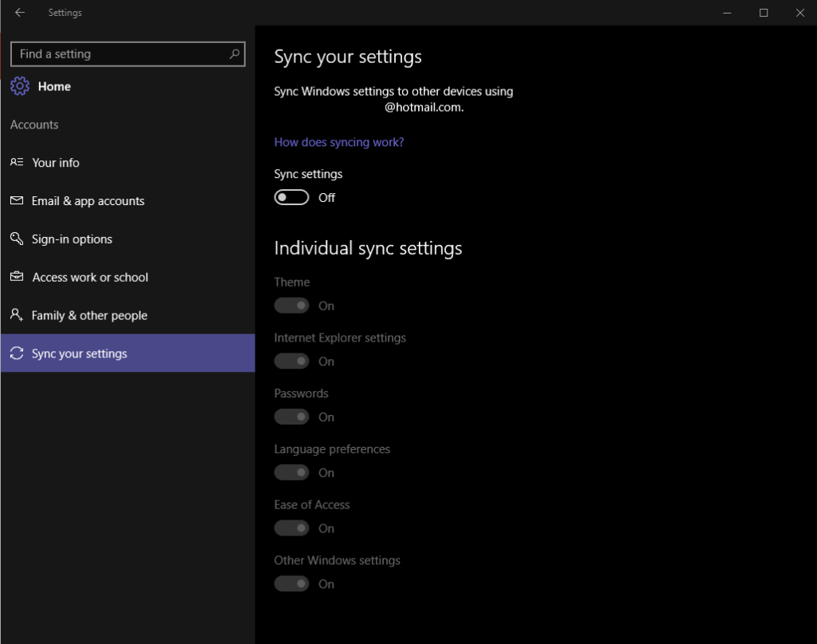Image resolution: width=817 pixels, height=644 pixels.
Task: Toggle the Passwords sync switch
Action: tap(291, 417)
